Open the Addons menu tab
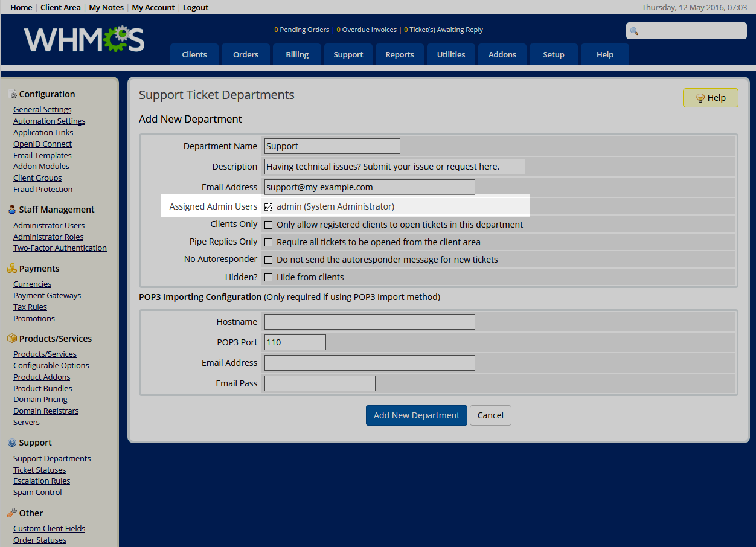The width and height of the screenshot is (756, 547). point(502,54)
